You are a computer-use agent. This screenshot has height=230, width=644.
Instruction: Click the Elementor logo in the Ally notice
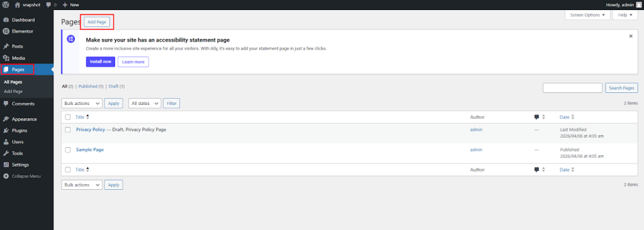(x=70, y=39)
